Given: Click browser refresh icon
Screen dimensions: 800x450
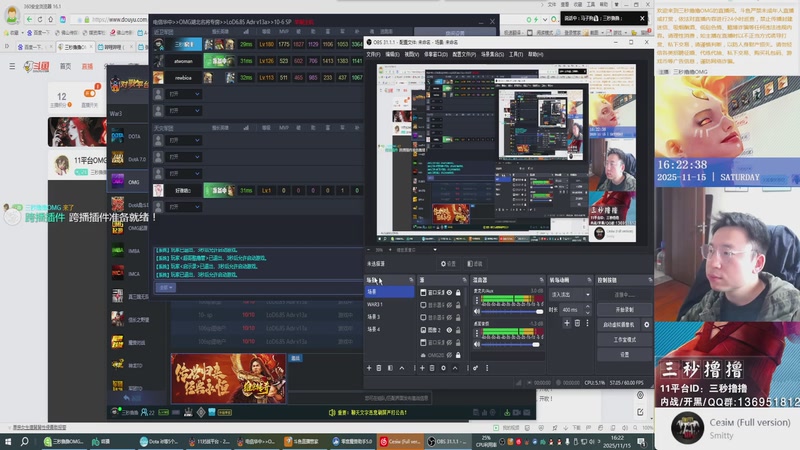Looking at the screenshot, I should pos(40,19).
